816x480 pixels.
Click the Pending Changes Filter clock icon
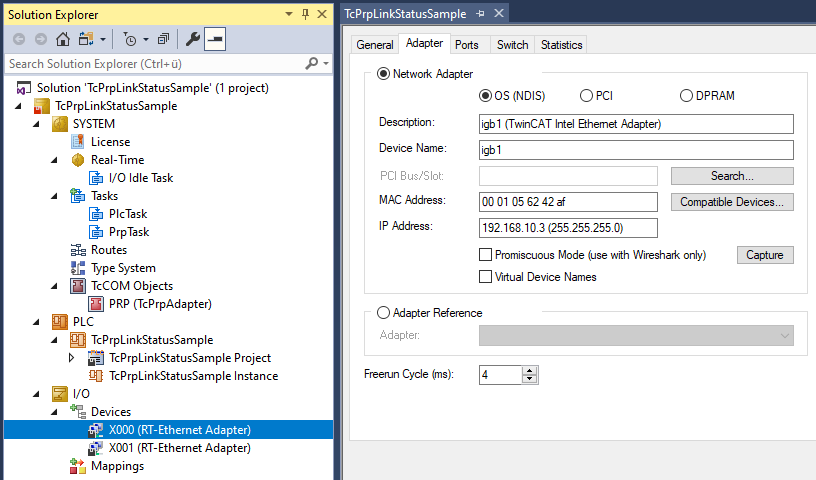pos(130,39)
